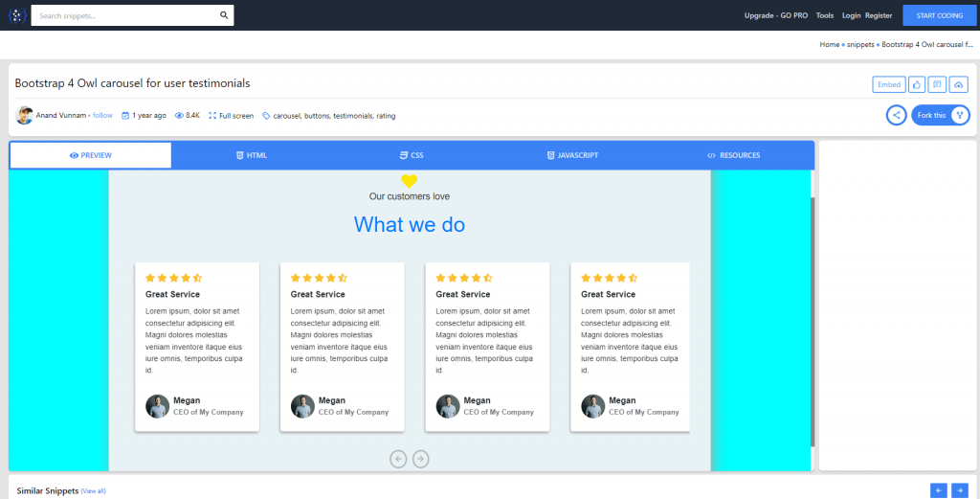Open Anand Vunnam's avatar

pos(24,115)
